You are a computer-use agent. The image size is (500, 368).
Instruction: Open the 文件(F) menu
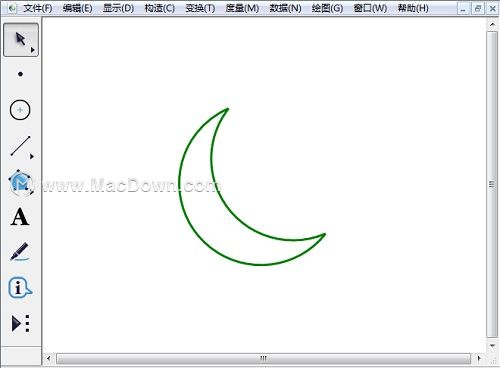coord(38,8)
